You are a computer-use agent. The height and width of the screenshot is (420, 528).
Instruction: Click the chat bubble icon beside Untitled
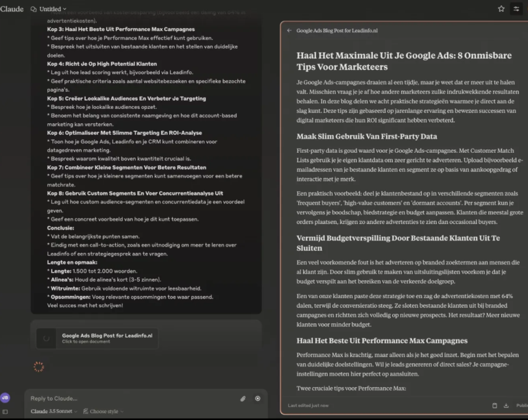click(34, 9)
